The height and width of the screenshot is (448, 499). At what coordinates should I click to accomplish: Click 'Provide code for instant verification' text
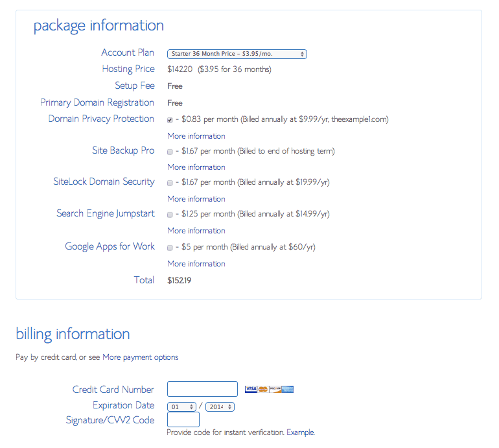coord(226,432)
